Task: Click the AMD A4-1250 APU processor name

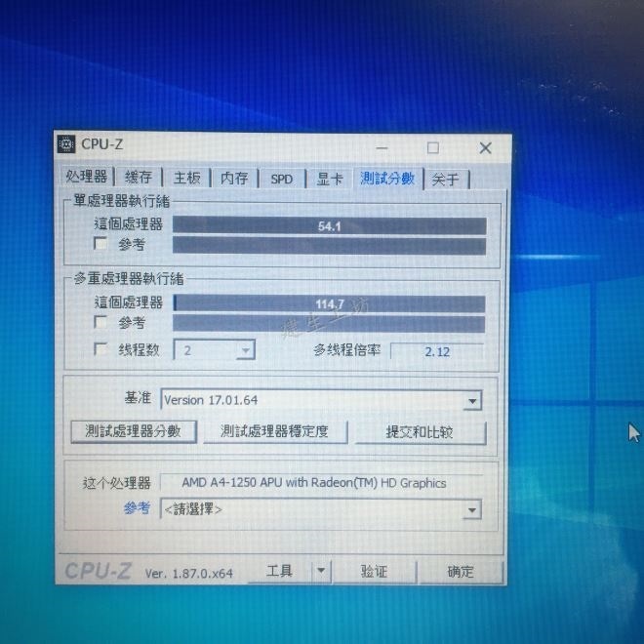Action: (x=314, y=483)
